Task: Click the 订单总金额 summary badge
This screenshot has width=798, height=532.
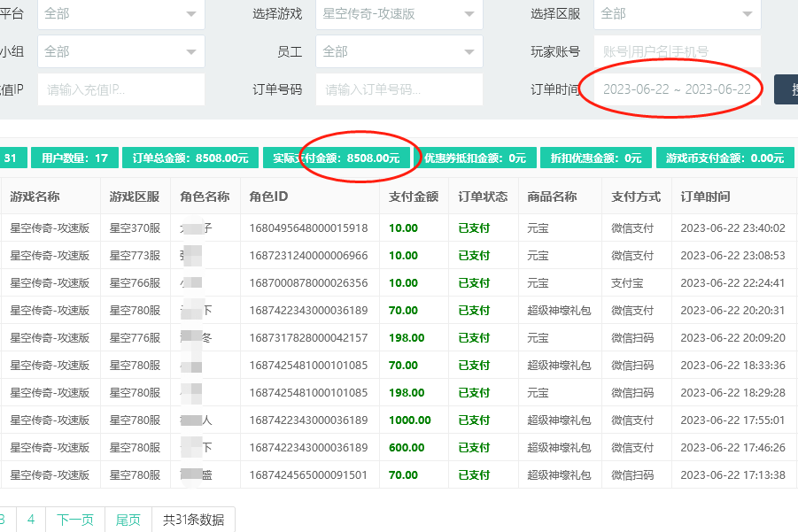Action: [190, 158]
